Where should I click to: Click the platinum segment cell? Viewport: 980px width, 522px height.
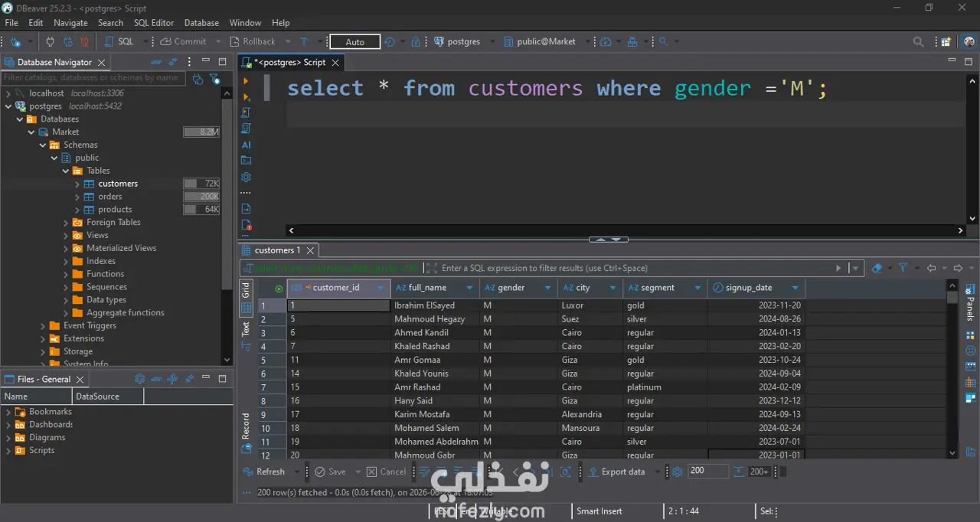coord(665,387)
